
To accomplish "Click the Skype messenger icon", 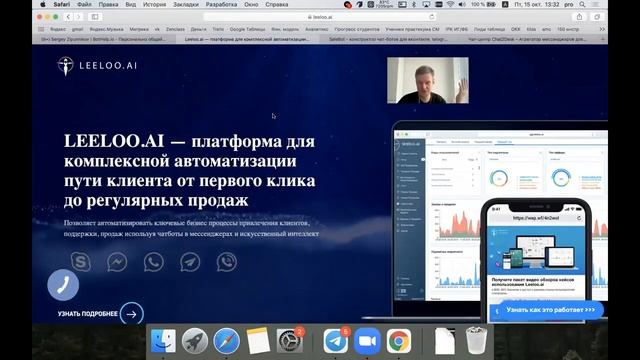I will tap(81, 262).
